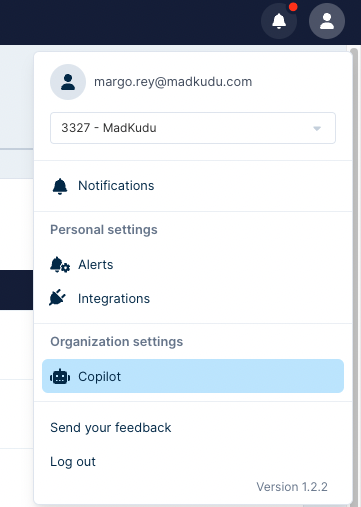The height and width of the screenshot is (507, 361).
Task: Click the Copilot robot icon
Action: 60,377
